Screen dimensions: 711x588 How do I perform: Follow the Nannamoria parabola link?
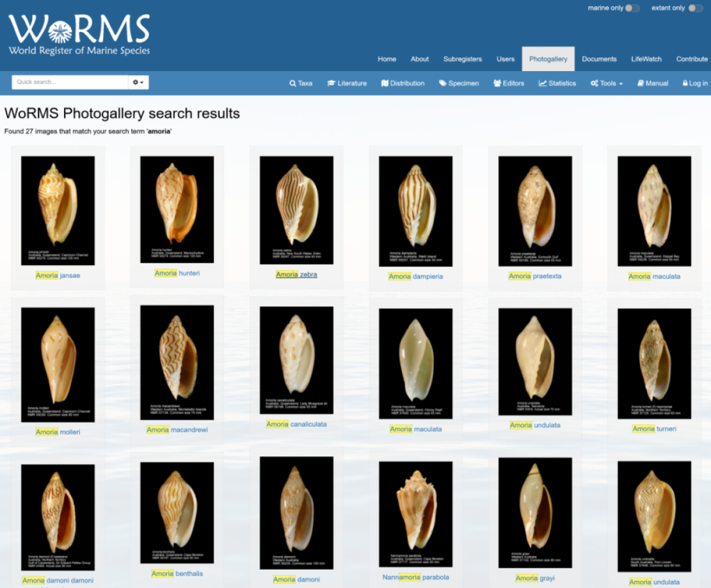click(416, 577)
